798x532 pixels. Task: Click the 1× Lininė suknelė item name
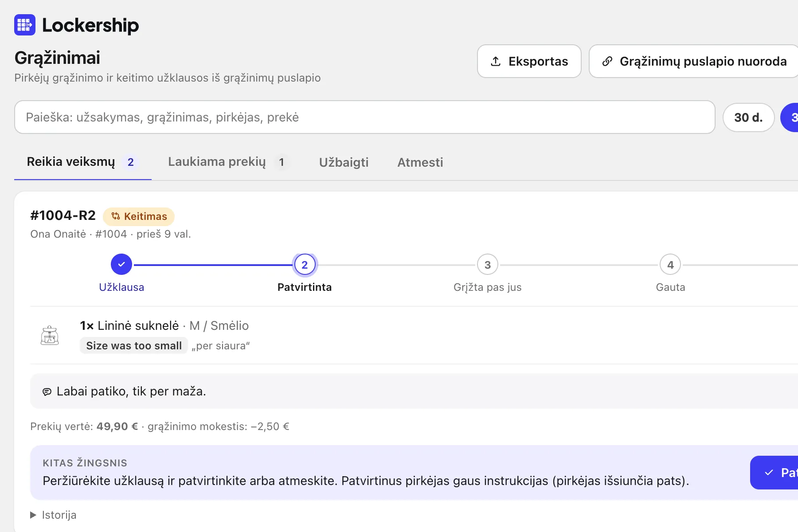[x=129, y=326]
